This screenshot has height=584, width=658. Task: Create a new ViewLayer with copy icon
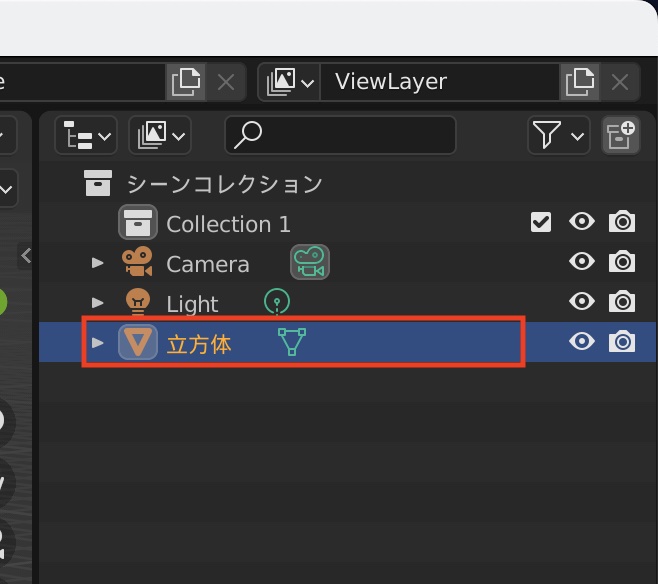[578, 82]
